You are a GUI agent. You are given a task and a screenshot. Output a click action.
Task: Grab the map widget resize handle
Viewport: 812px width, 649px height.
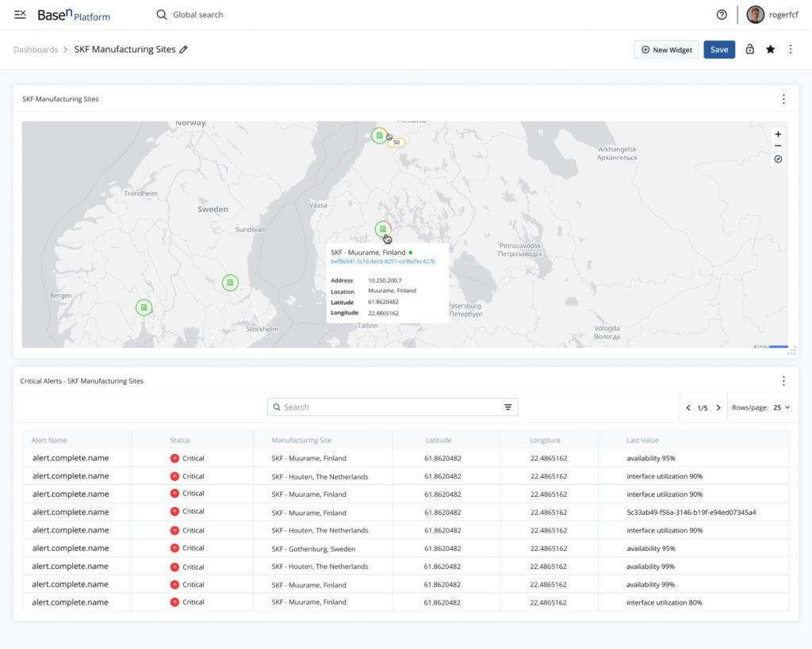pos(792,350)
